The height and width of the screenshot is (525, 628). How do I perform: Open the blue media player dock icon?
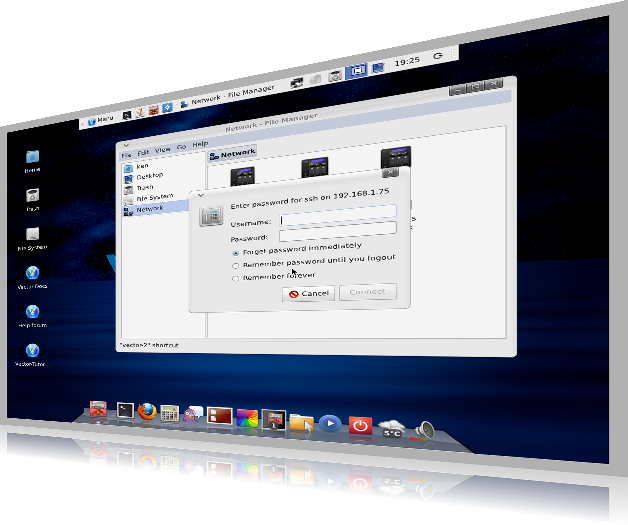(x=329, y=424)
